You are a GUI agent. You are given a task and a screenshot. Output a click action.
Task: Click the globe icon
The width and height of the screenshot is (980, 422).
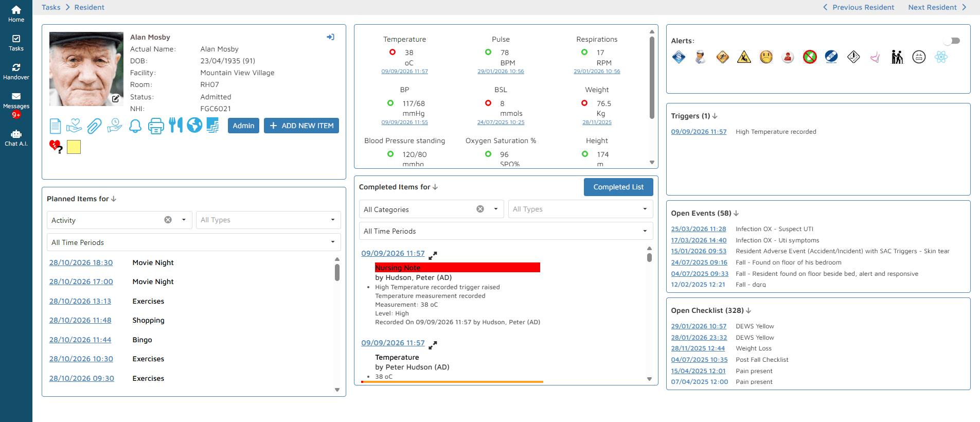click(x=194, y=125)
